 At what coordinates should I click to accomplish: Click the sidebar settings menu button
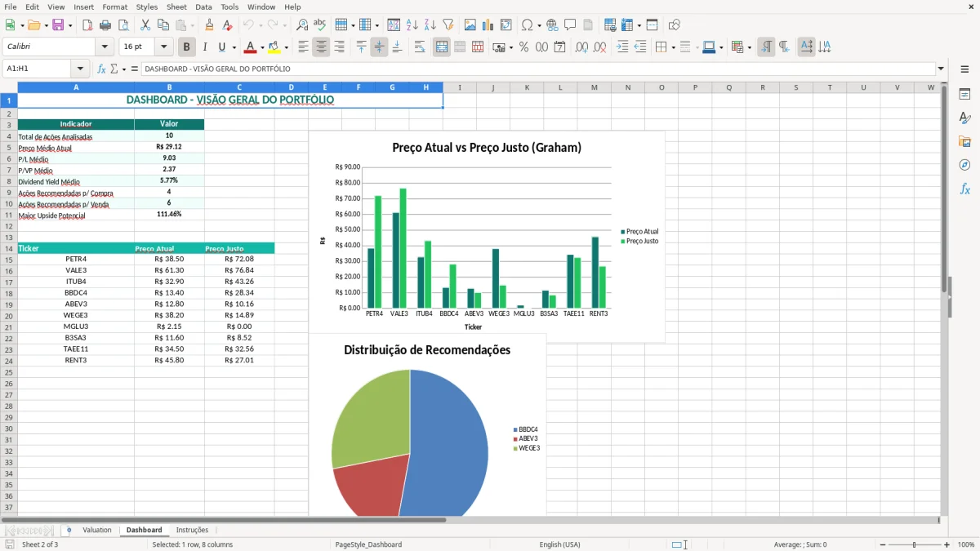coord(964,70)
